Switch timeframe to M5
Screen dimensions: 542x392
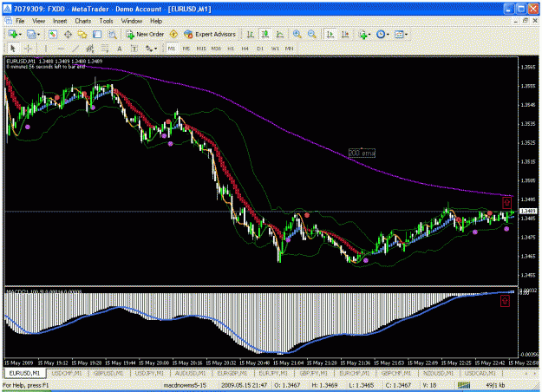tap(186, 49)
